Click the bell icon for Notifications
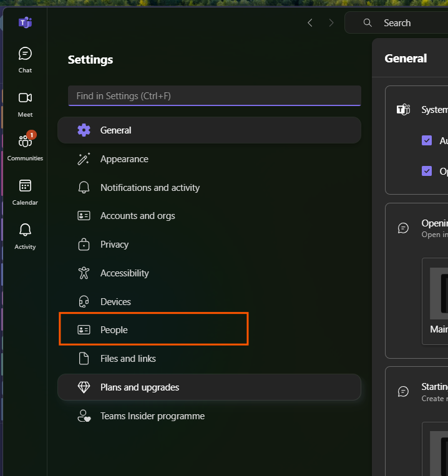 (x=84, y=188)
